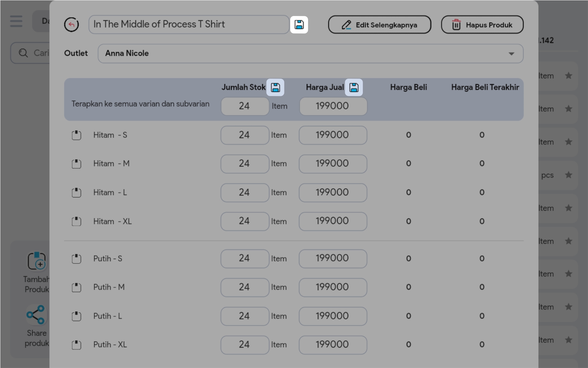Click the Harga Jual field for Putih - S

333,258
